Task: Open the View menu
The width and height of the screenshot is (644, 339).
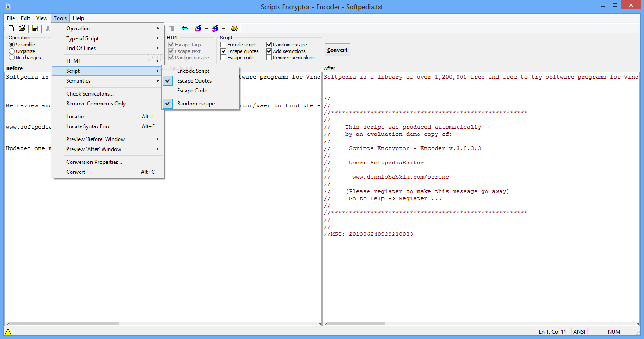Action: click(x=42, y=18)
